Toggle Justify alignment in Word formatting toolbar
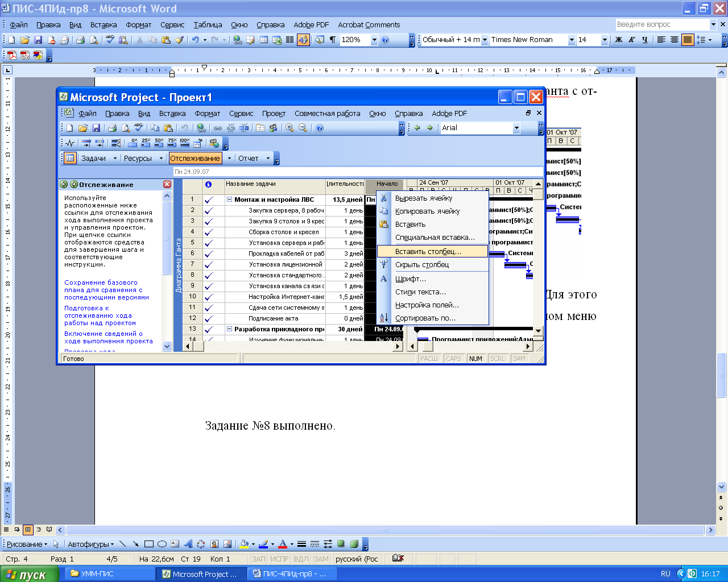 coord(688,40)
